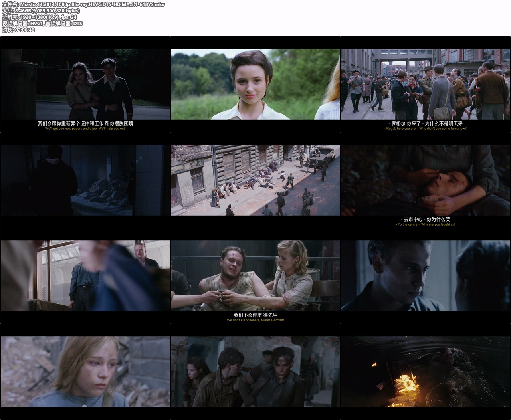Click the young man's dark profile thumbnail
Viewport: 511px width, 420px height.
click(x=426, y=276)
